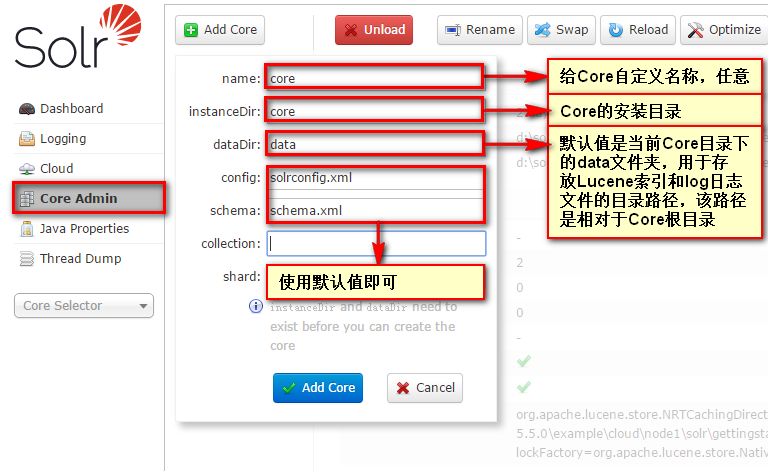Click the Java Properties jar icon
Screen dimensions: 768x471
pos(27,229)
